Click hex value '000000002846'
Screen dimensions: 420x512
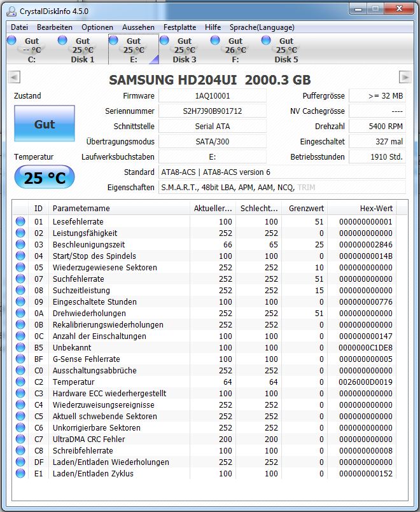[366, 245]
